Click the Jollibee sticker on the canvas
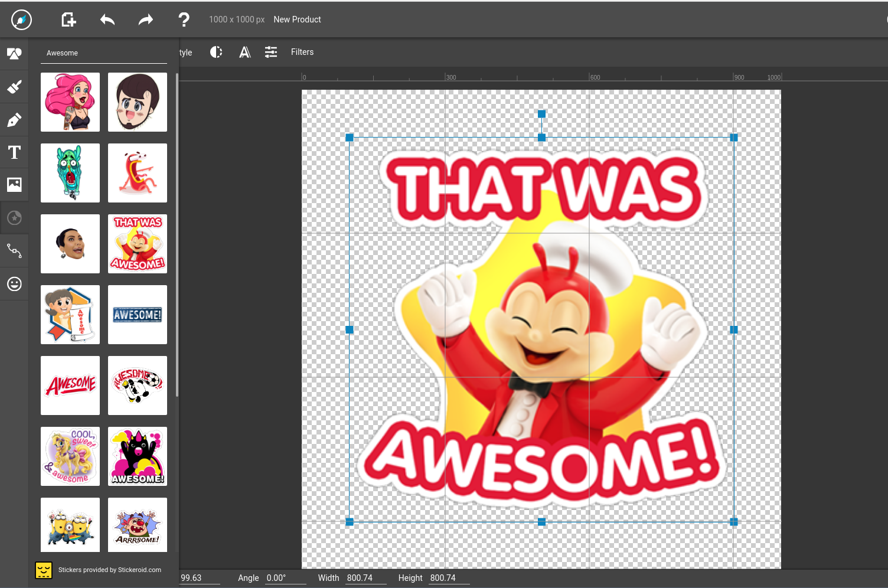Image resolution: width=888 pixels, height=588 pixels. click(x=541, y=330)
